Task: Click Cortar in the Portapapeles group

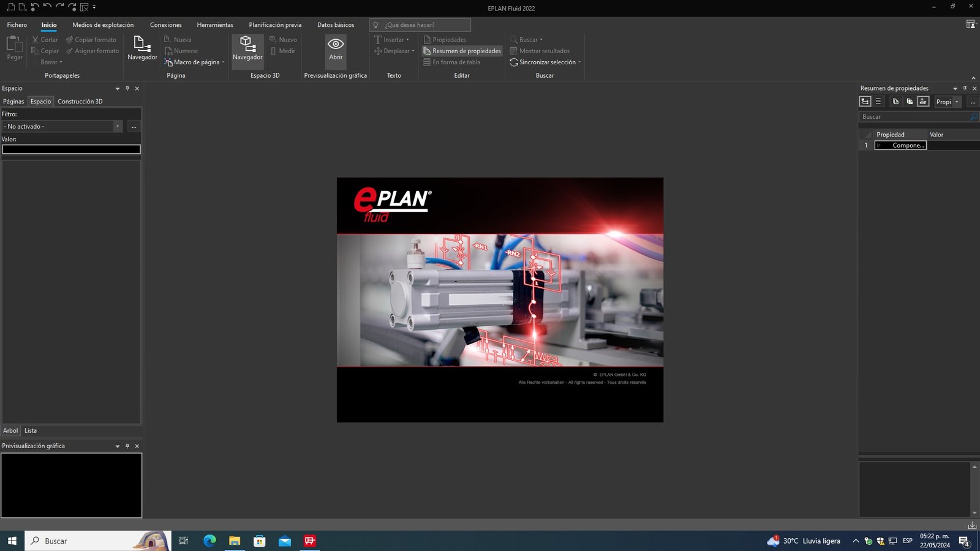Action: pyautogui.click(x=45, y=40)
